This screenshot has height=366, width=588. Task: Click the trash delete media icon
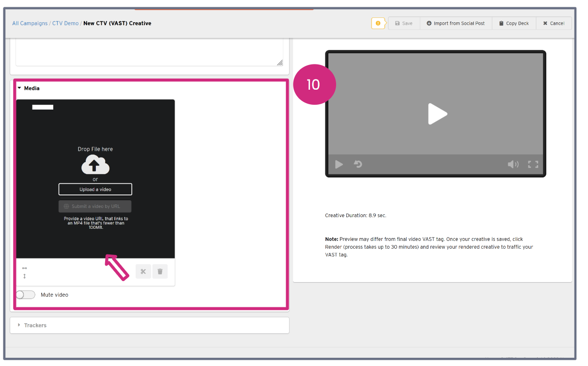[x=160, y=271]
